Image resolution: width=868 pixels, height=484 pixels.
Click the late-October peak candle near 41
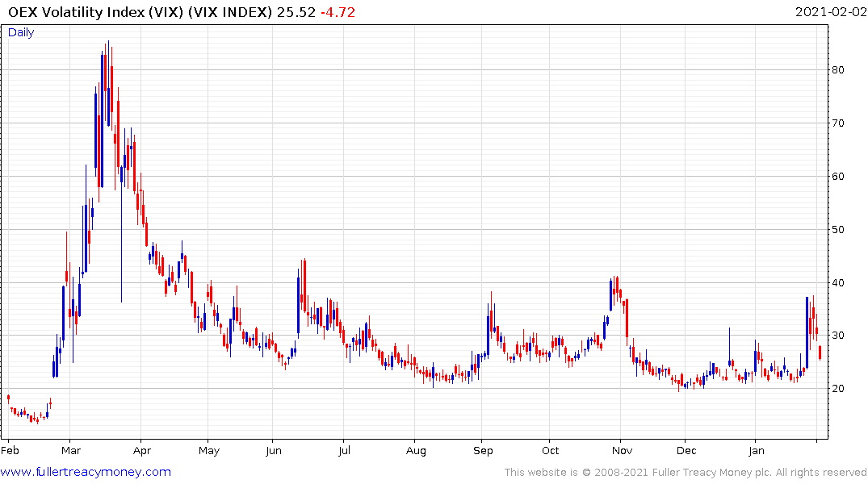614,289
